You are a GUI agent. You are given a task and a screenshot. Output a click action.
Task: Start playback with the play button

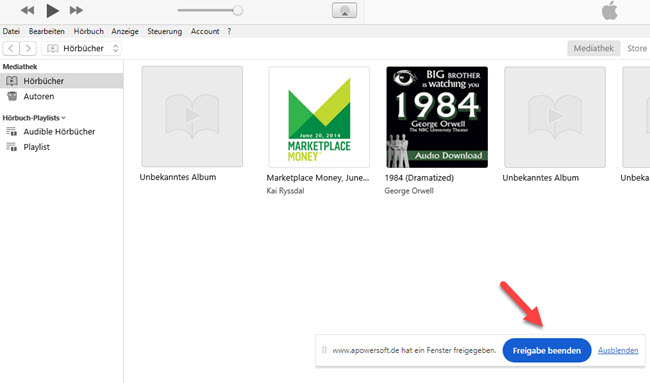[52, 10]
